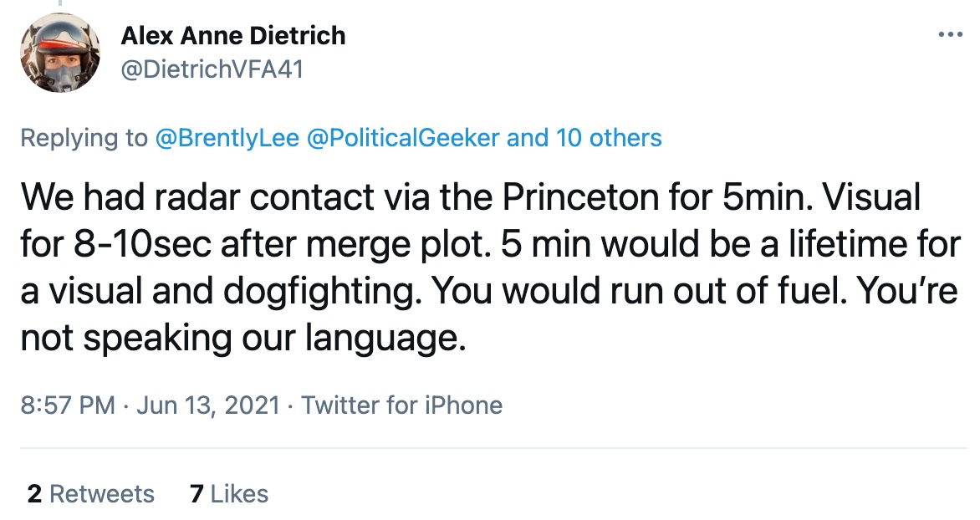The width and height of the screenshot is (980, 520).
Task: Click the "Replying to" label
Action: (84, 138)
